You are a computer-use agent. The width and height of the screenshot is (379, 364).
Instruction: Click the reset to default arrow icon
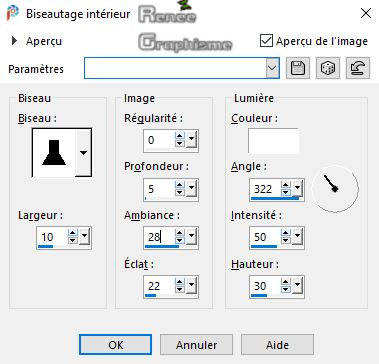pyautogui.click(x=358, y=68)
